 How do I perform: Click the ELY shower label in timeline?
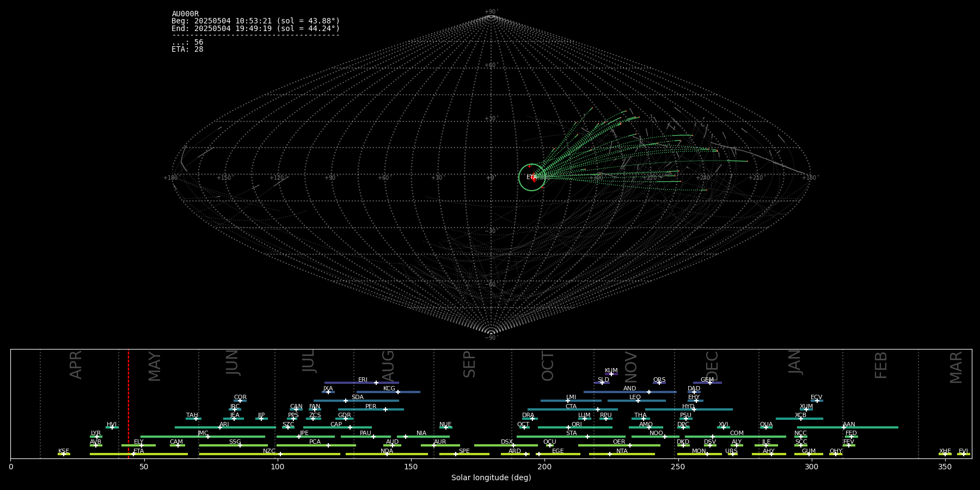[x=138, y=442]
